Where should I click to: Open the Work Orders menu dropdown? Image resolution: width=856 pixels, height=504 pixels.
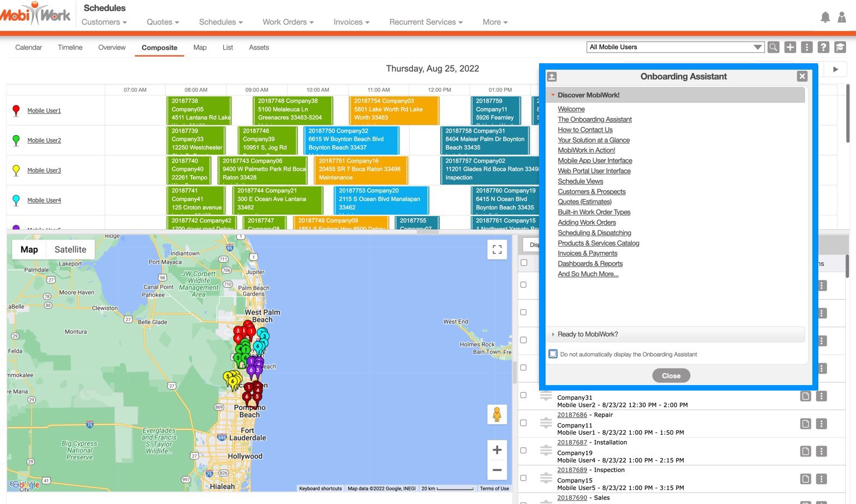288,22
